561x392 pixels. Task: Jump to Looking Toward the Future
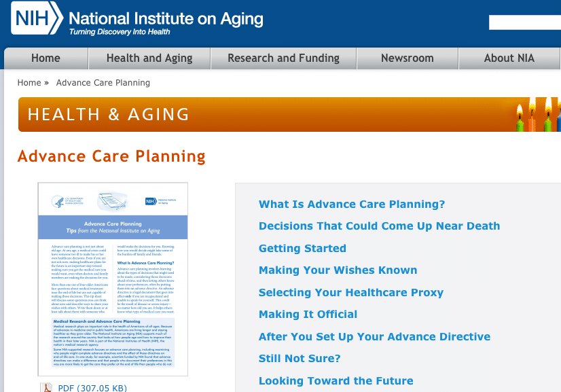pos(336,380)
